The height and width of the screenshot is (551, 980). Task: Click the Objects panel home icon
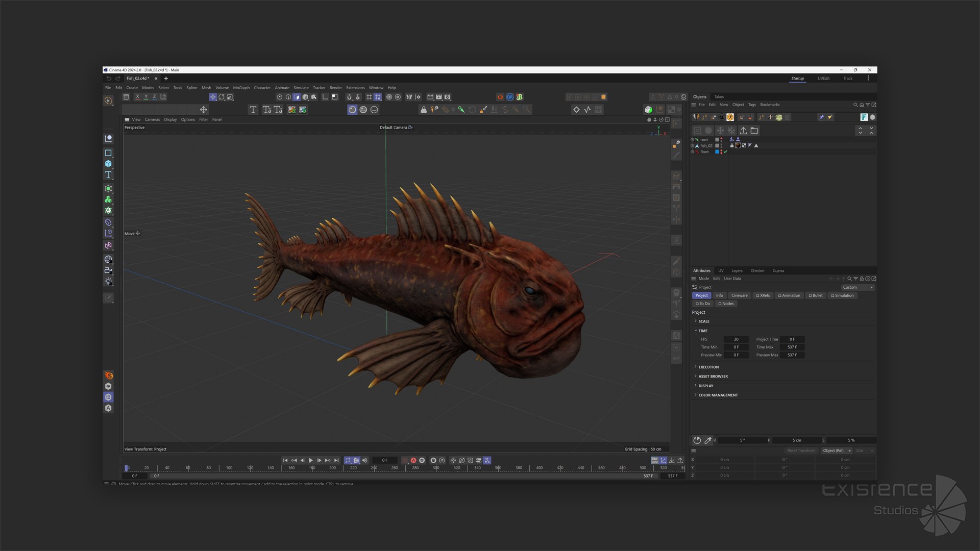(862, 105)
